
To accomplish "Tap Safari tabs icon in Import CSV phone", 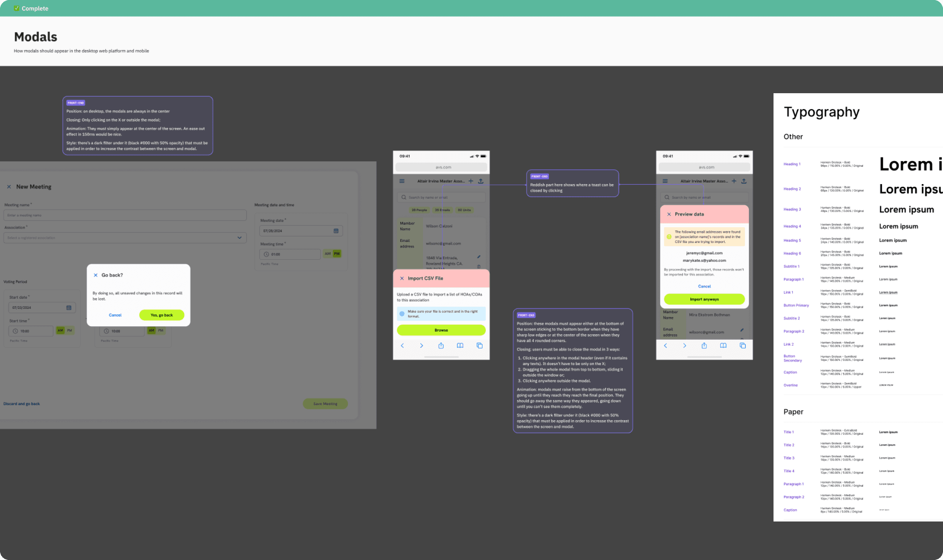I will [x=480, y=345].
